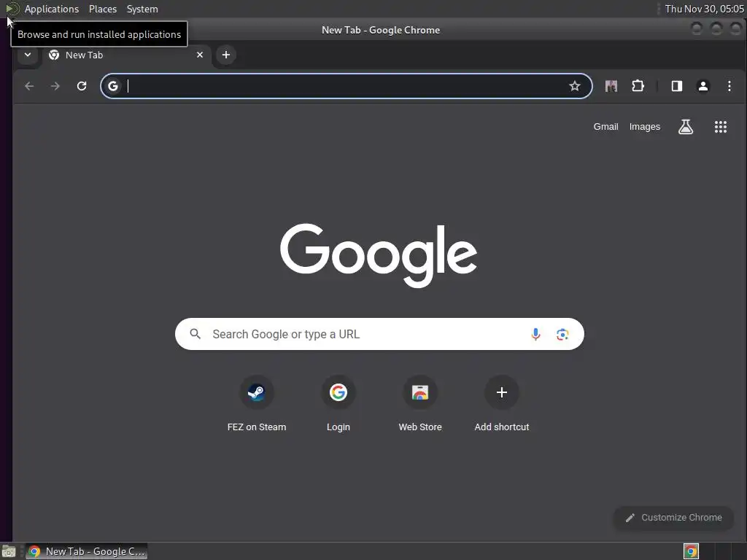Bookmark this tab with the star icon

point(575,86)
